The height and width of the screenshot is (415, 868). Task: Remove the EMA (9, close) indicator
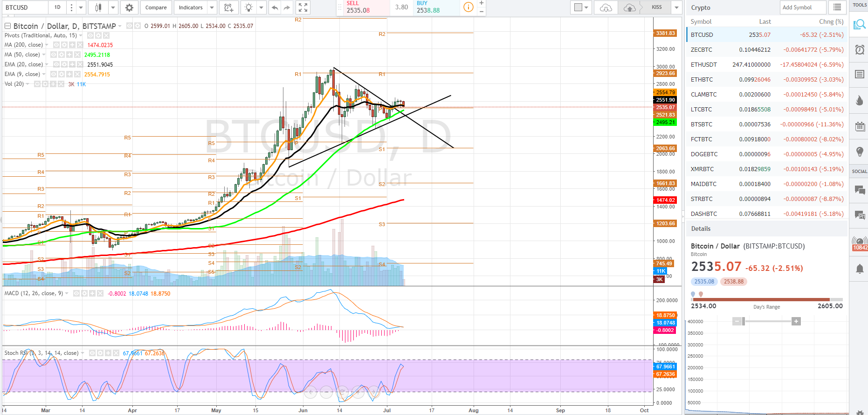coord(77,74)
